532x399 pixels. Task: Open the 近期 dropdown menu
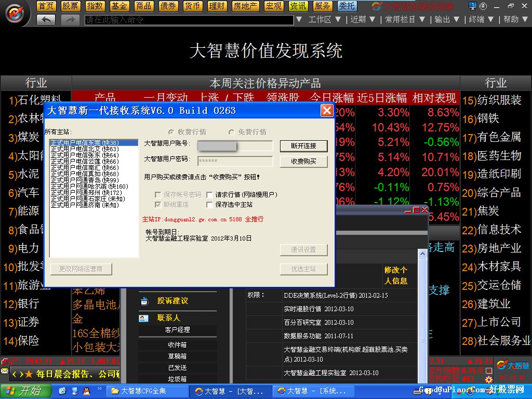[362, 20]
